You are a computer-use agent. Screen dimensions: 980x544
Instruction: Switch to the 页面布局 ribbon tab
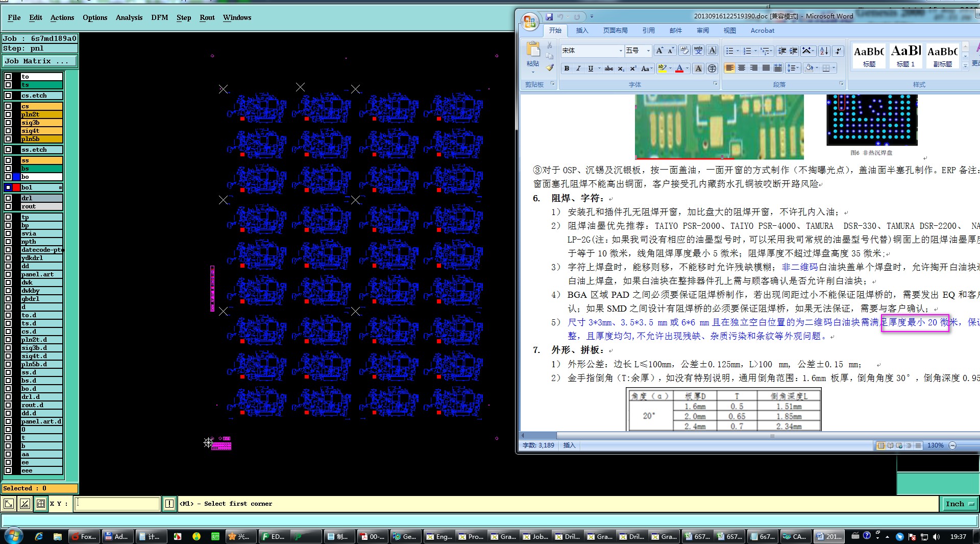616,31
